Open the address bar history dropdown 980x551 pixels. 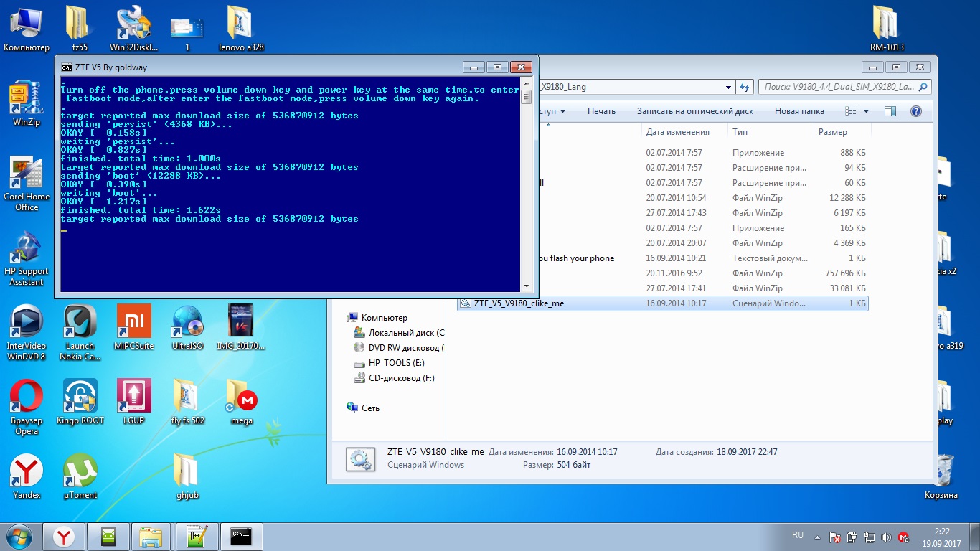[x=730, y=87]
